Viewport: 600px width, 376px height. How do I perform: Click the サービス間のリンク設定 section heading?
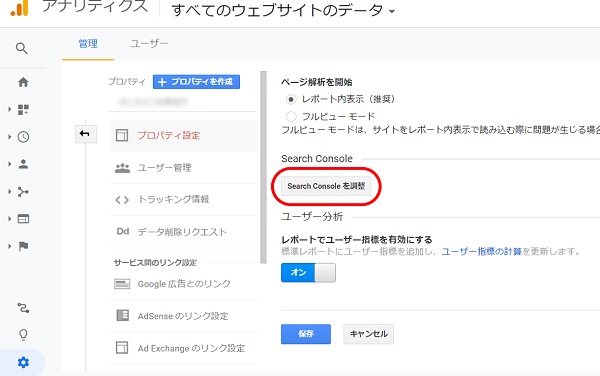point(155,262)
